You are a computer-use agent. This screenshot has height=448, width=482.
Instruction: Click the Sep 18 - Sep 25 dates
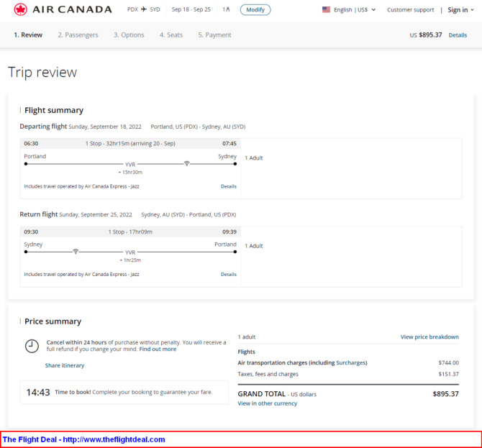tap(191, 9)
